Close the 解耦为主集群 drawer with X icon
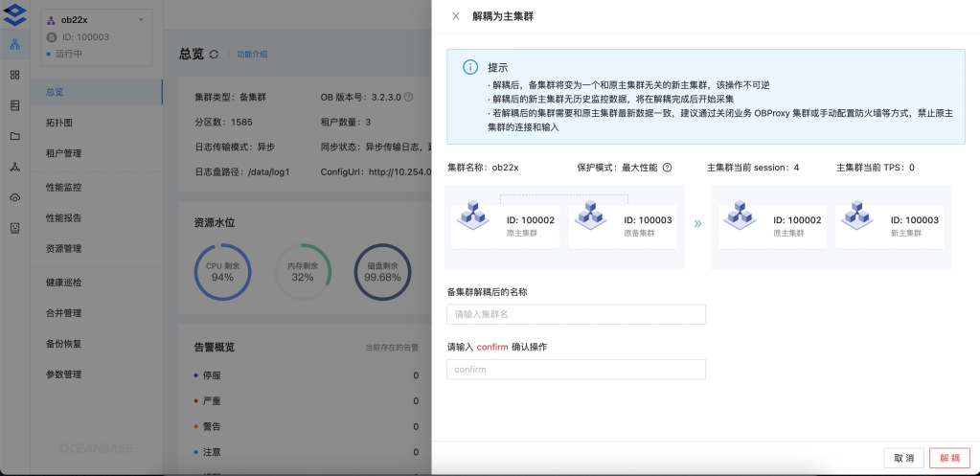This screenshot has height=476, width=980. click(456, 16)
